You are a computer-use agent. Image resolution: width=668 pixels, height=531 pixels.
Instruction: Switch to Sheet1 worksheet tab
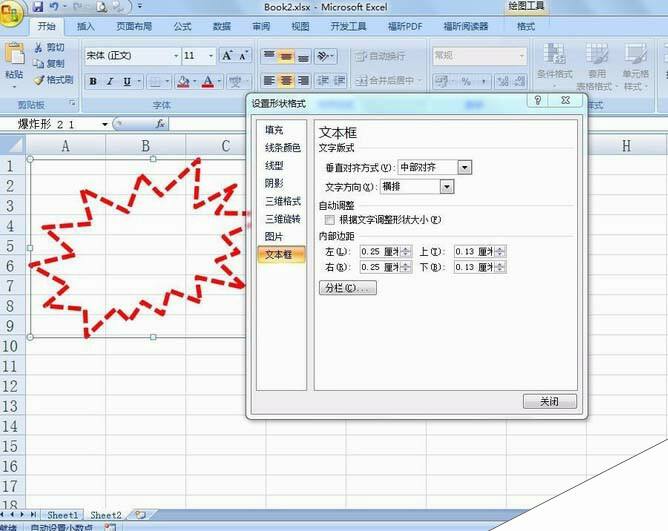point(63,515)
